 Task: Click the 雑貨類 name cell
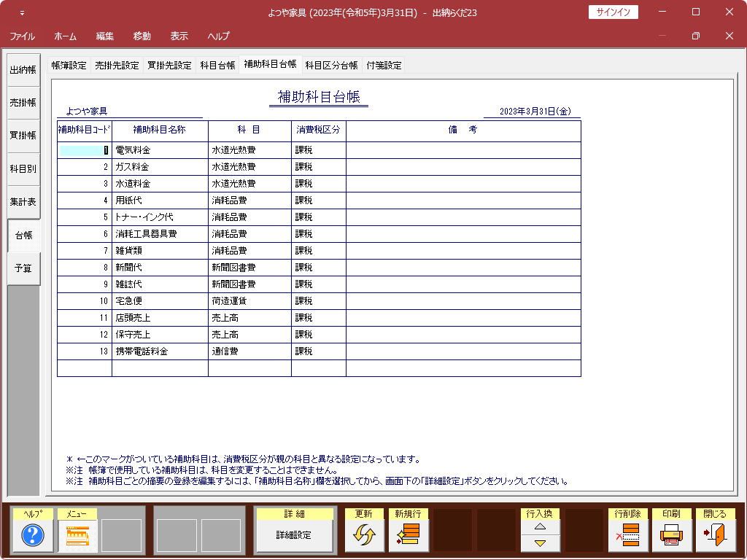tap(160, 251)
